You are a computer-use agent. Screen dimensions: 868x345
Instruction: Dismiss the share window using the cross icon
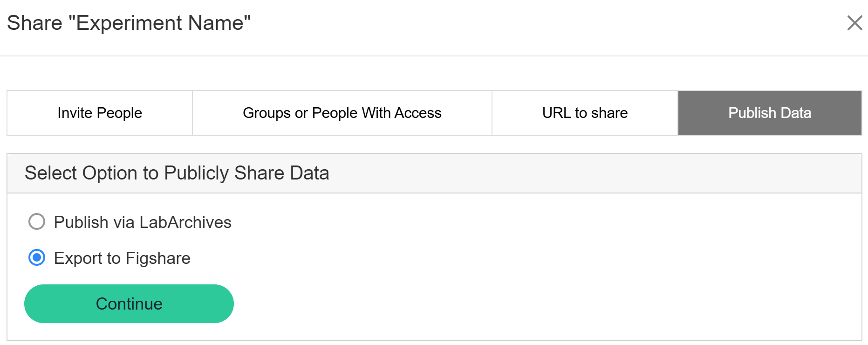point(854,23)
